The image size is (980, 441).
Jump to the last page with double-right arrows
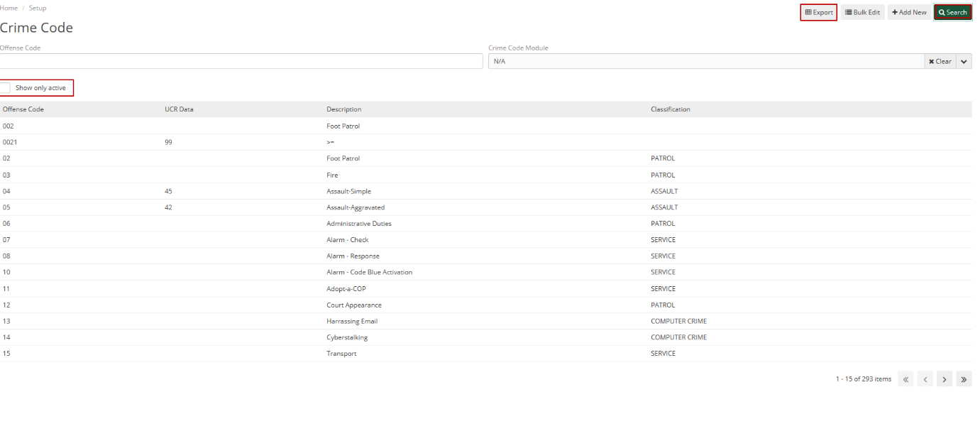(964, 379)
